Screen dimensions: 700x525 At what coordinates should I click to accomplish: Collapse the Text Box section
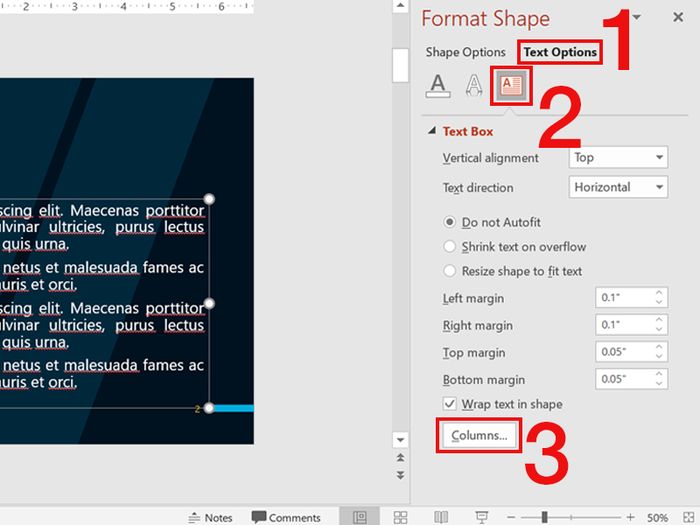point(432,131)
